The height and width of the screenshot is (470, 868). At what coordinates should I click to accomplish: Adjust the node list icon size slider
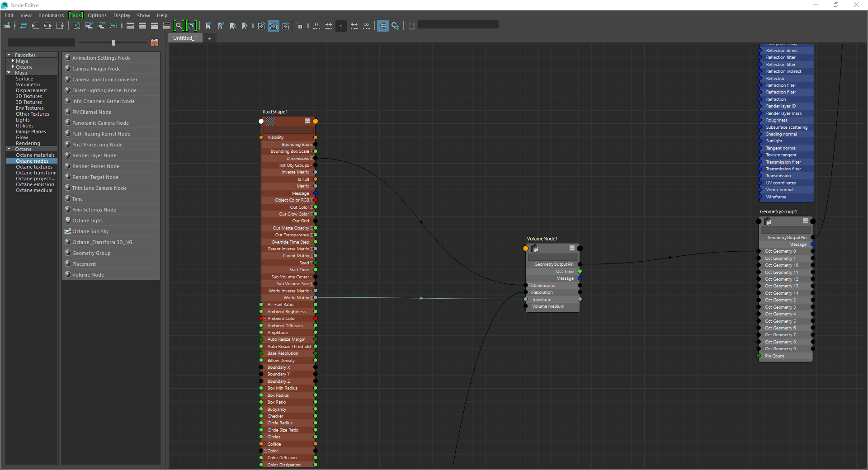113,42
